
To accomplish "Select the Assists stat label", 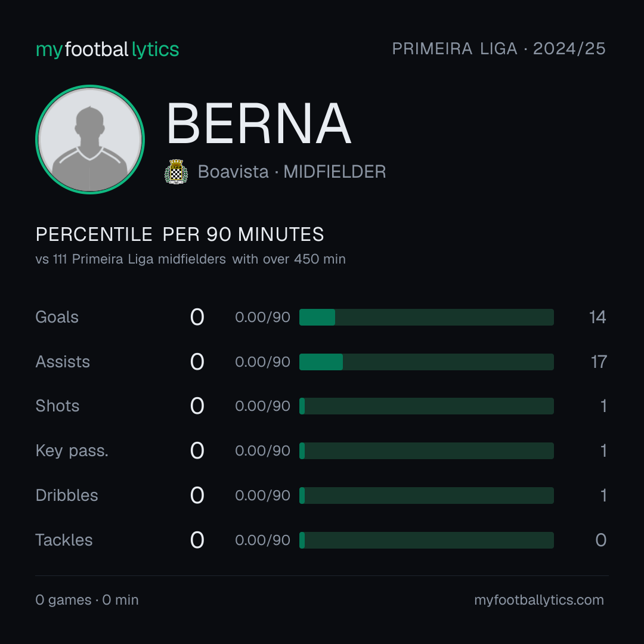I will click(x=63, y=362).
